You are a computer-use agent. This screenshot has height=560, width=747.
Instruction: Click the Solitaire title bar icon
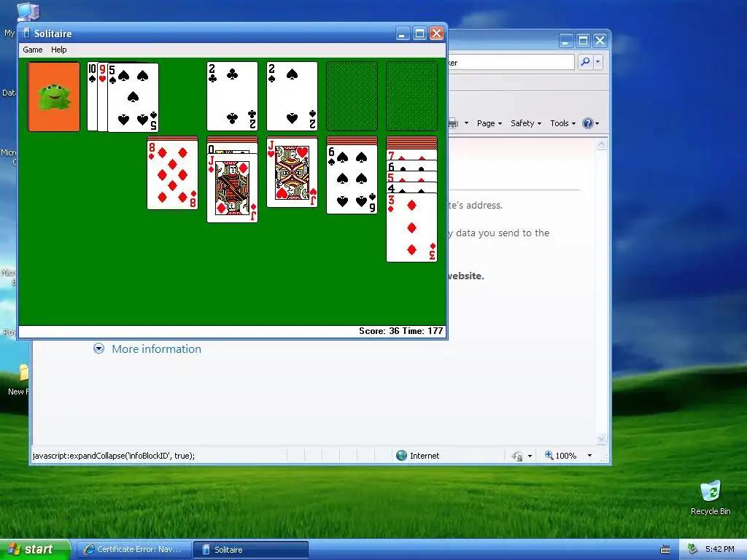click(26, 34)
